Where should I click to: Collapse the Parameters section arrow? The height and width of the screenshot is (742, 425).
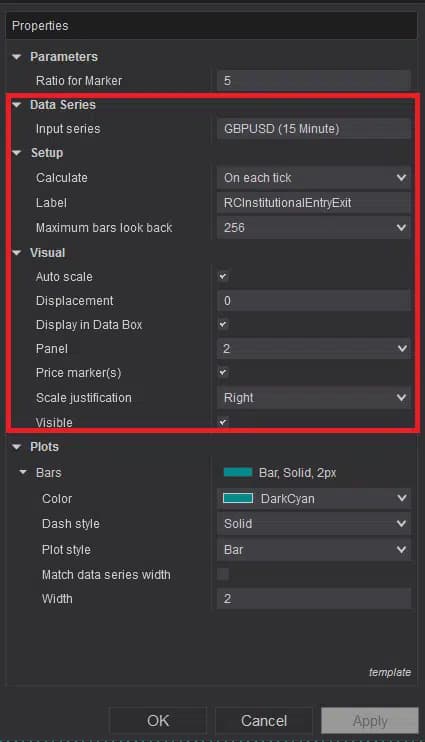17,57
